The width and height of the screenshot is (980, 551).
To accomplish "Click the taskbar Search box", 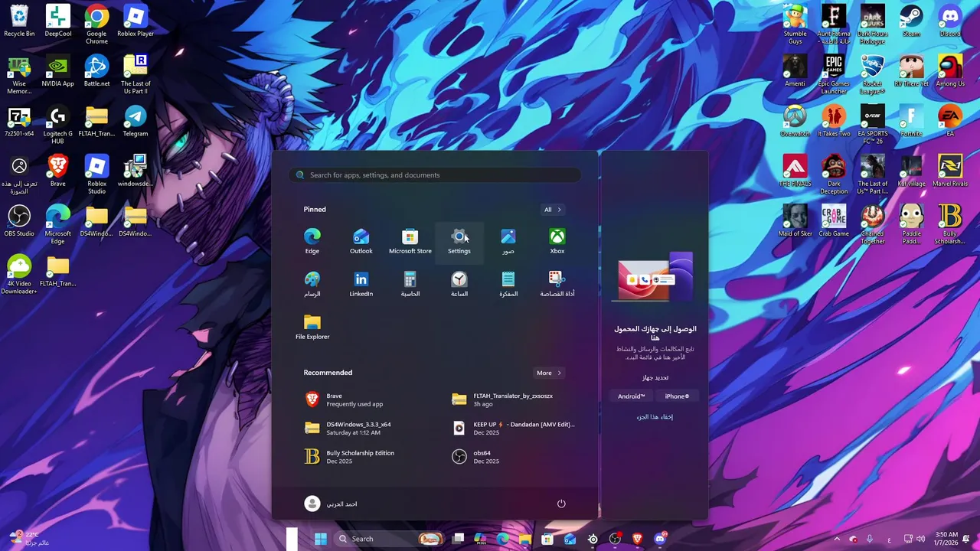I will click(390, 539).
